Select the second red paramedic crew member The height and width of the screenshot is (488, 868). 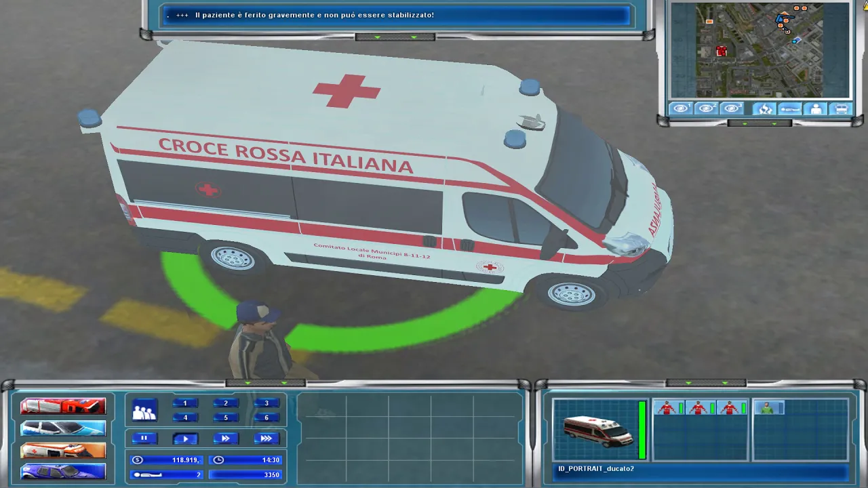tap(701, 407)
